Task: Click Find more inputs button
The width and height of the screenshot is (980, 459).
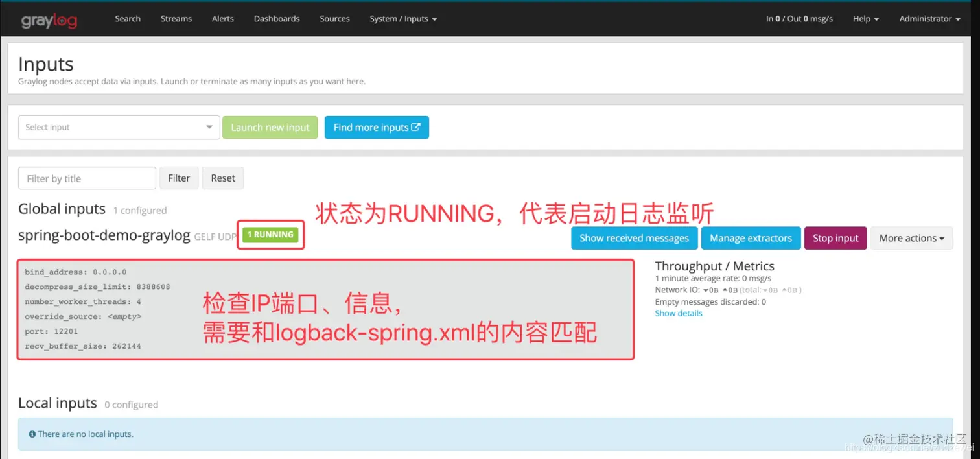Action: coord(377,127)
